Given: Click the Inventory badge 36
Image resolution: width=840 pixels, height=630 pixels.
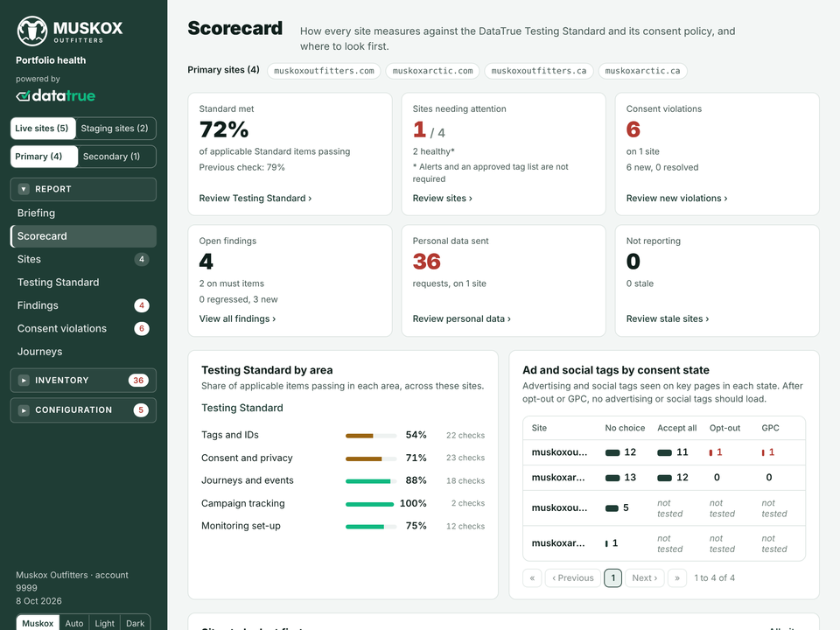Looking at the screenshot, I should pyautogui.click(x=138, y=381).
